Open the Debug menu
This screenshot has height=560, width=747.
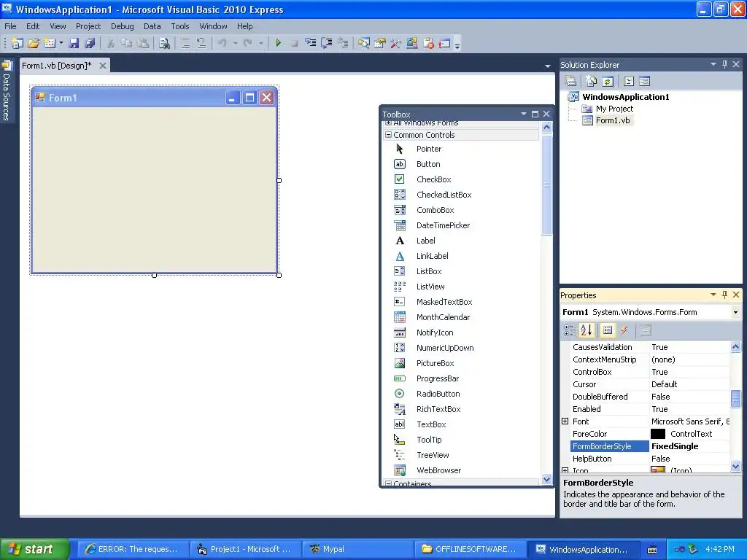click(122, 26)
